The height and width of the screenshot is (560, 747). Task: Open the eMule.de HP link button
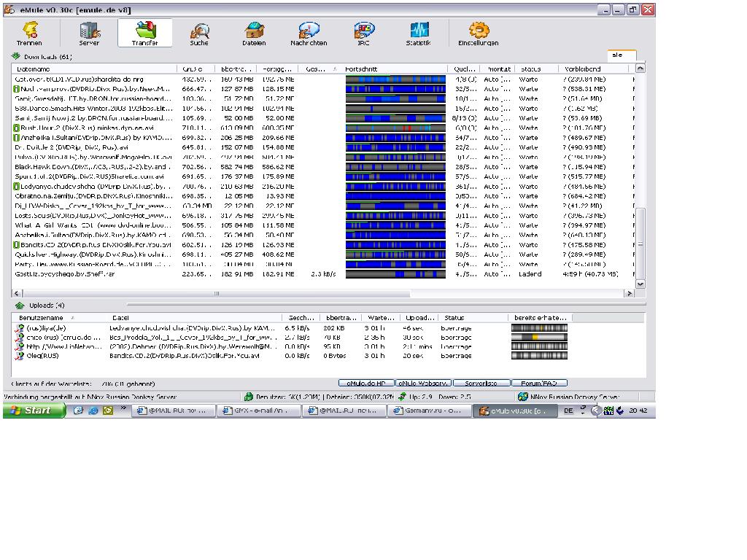(x=366, y=383)
